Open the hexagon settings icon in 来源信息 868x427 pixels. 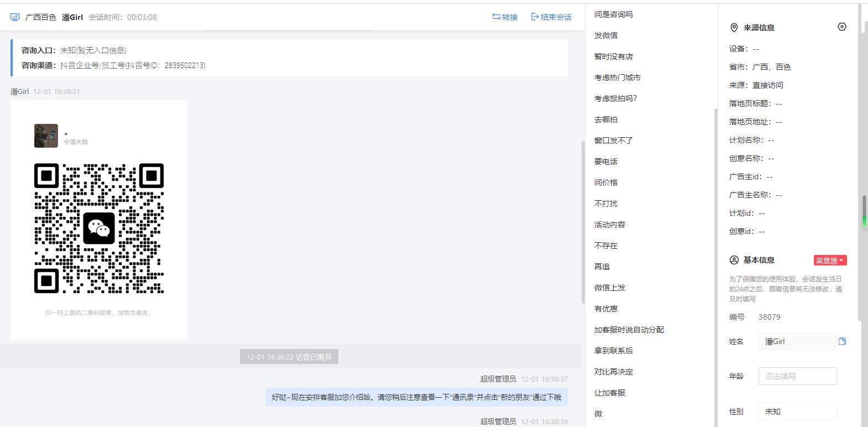842,27
